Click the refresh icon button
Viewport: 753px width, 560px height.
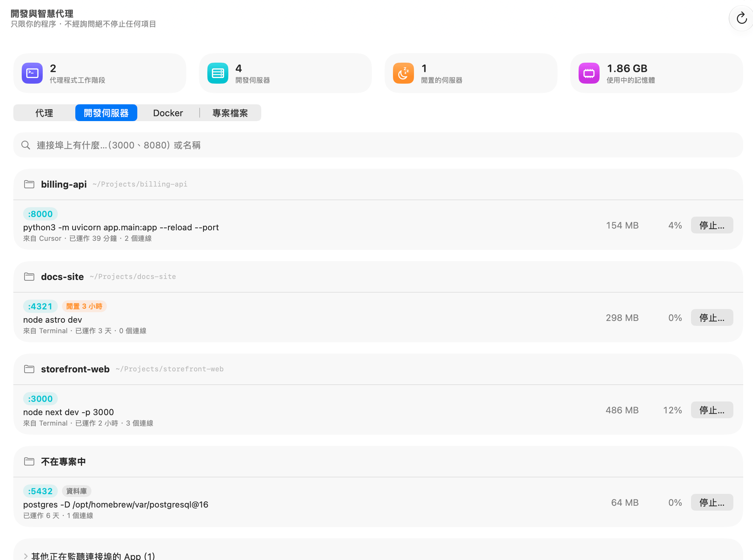tap(741, 18)
